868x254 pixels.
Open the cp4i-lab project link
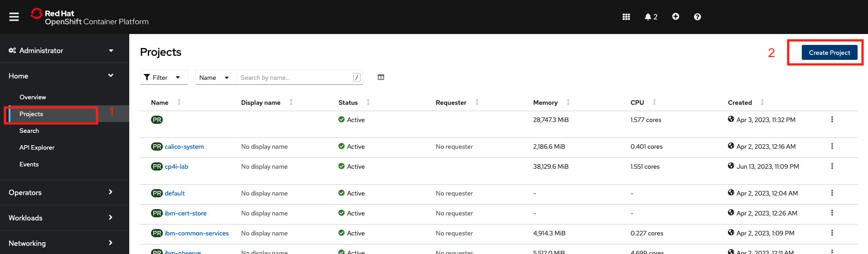(x=176, y=166)
